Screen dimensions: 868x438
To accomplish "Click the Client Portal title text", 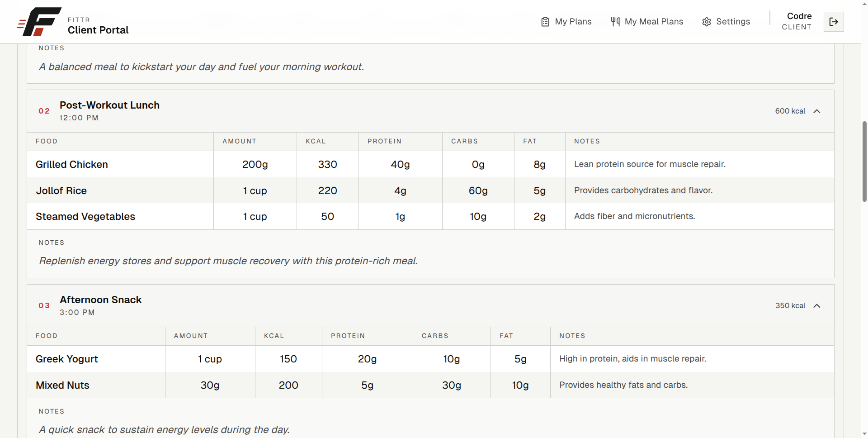I will pyautogui.click(x=98, y=30).
